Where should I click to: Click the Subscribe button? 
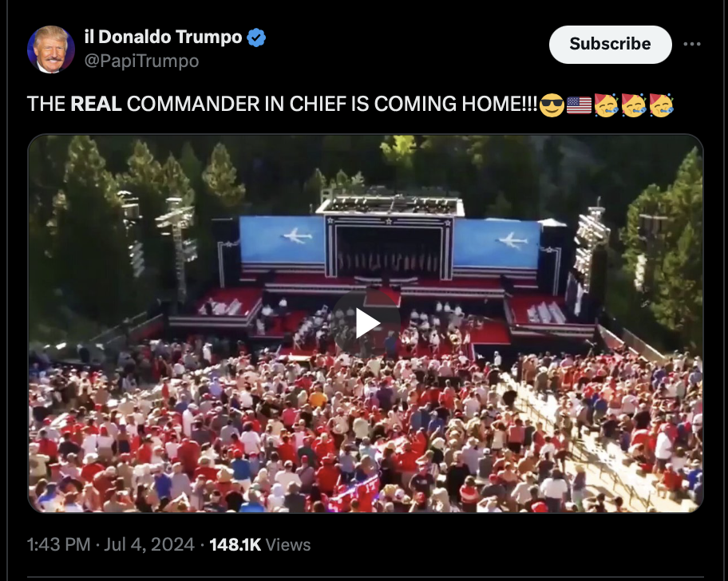610,44
